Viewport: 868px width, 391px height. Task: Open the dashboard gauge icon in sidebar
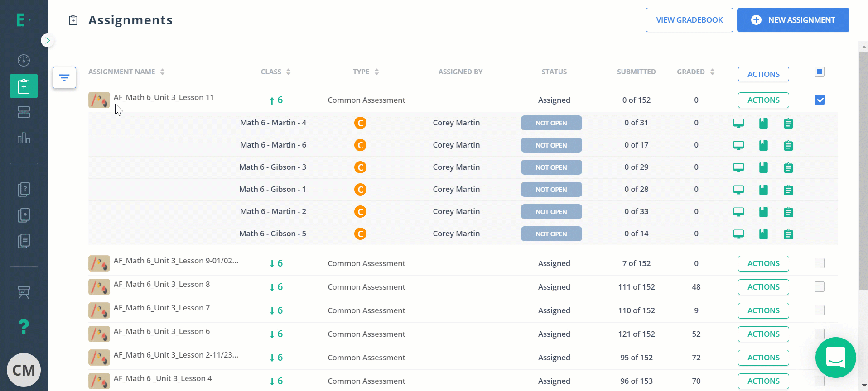click(x=24, y=60)
